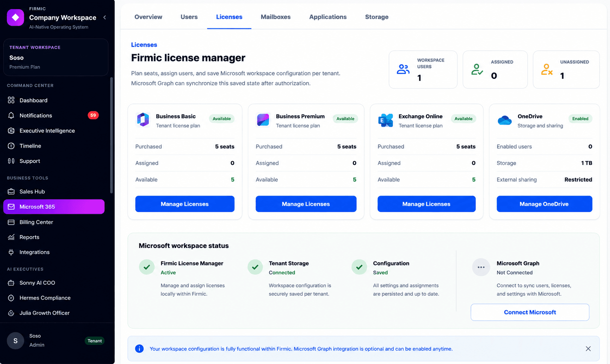Open the Mailboxes tab
The image size is (610, 364).
275,17
